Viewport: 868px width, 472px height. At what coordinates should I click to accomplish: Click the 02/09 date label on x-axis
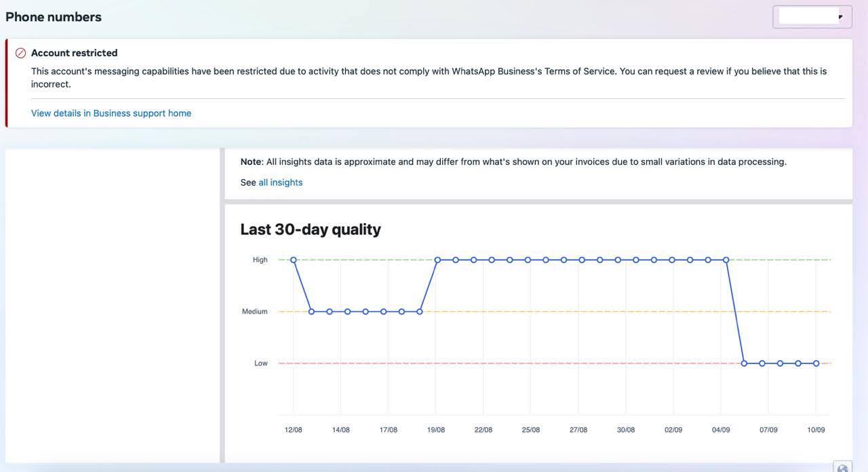tap(673, 430)
